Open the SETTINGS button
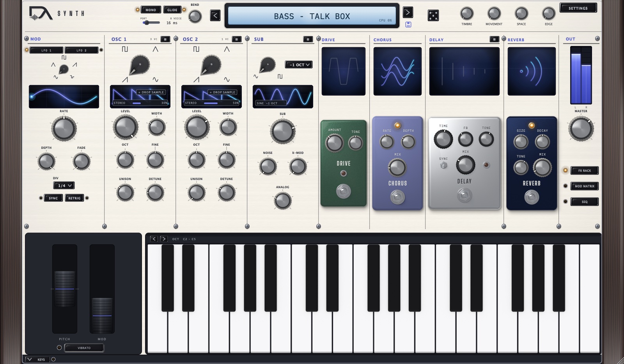Image resolution: width=624 pixels, height=364 pixels. pos(578,8)
